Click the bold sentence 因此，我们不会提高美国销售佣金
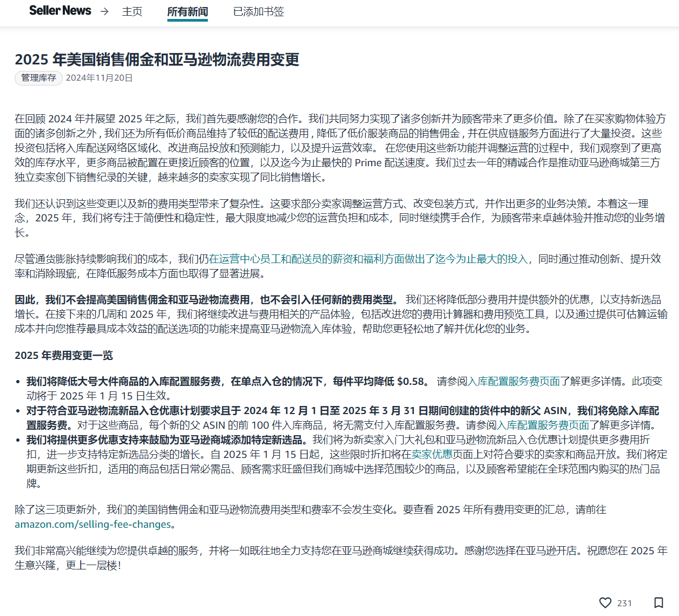This screenshot has height=616, width=679. click(207, 300)
